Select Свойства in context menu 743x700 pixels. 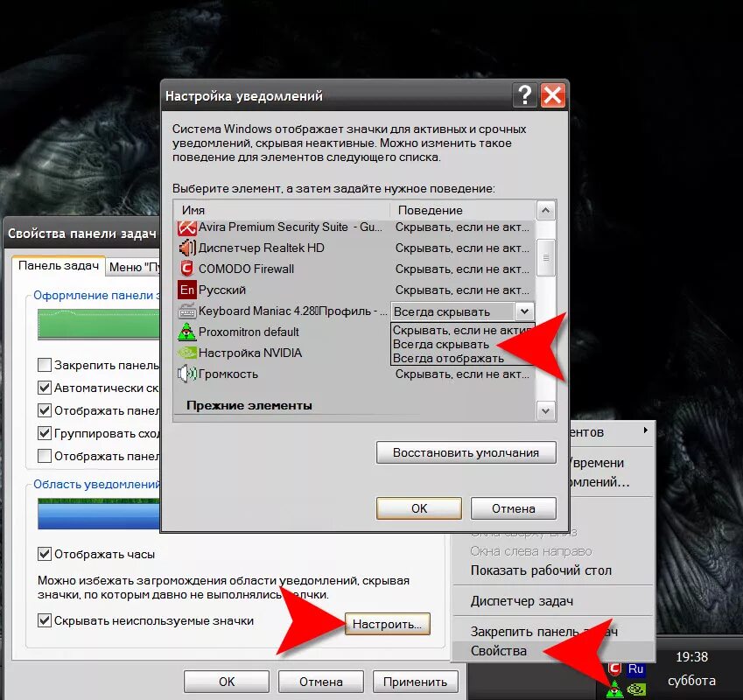(553, 651)
